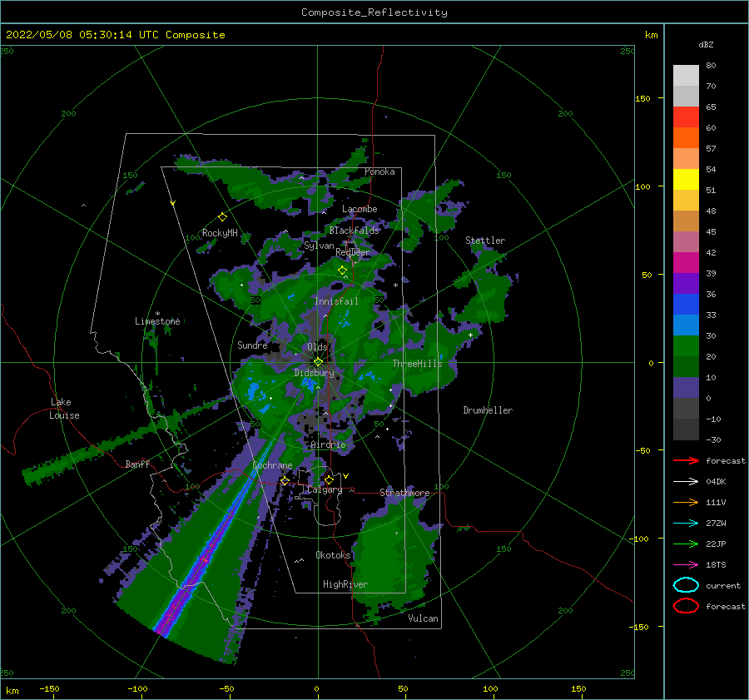Viewport: 749px width, 700px height.
Task: Click the Cochrane city label
Action: click(272, 465)
